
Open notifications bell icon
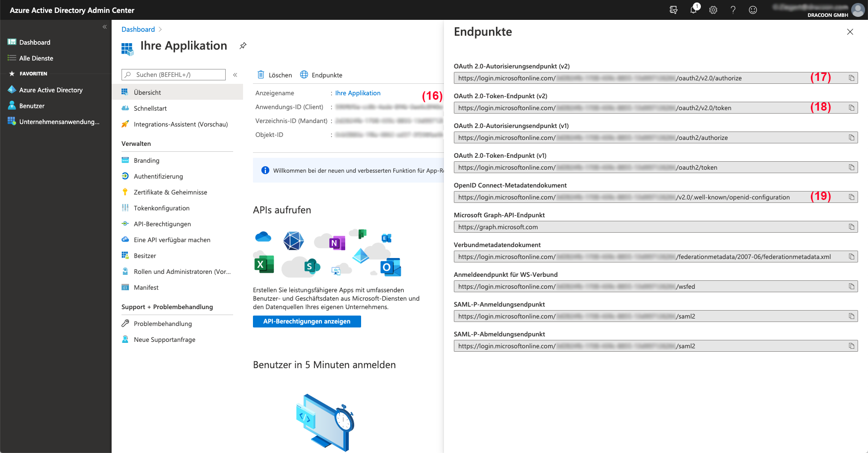coord(693,9)
